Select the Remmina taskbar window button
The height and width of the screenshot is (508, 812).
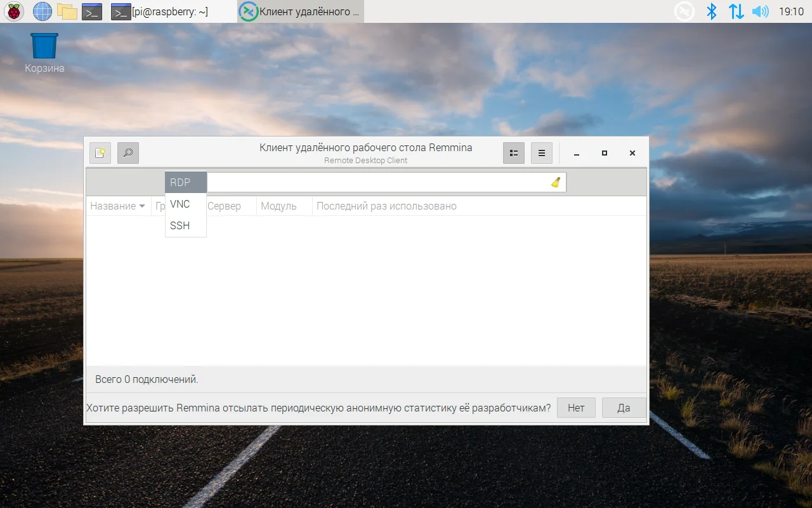point(301,11)
